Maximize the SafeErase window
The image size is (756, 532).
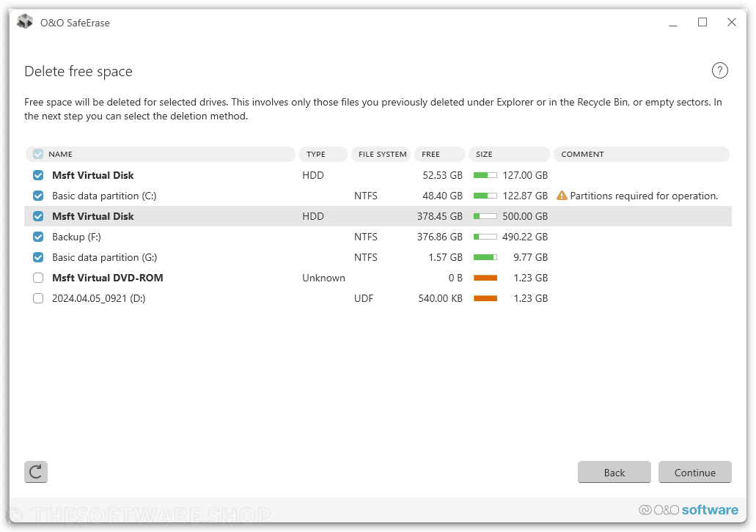pos(702,23)
